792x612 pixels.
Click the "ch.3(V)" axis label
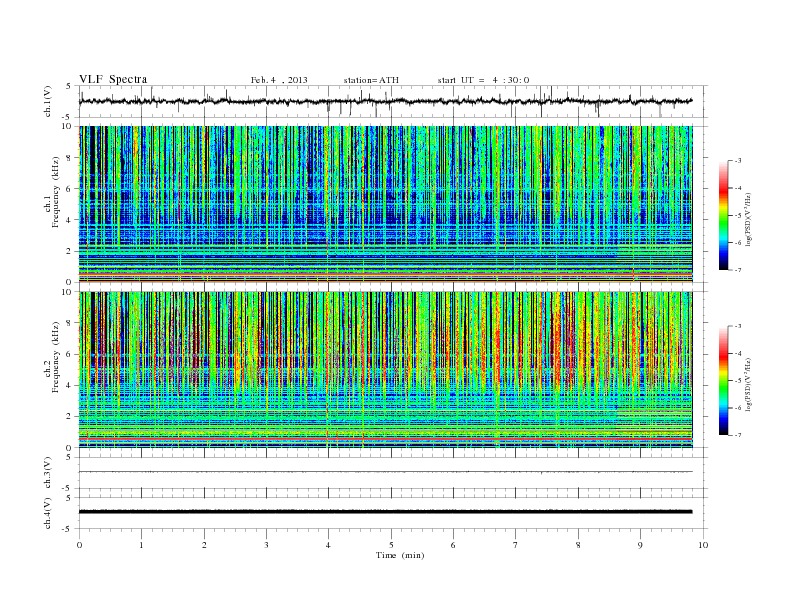point(47,473)
